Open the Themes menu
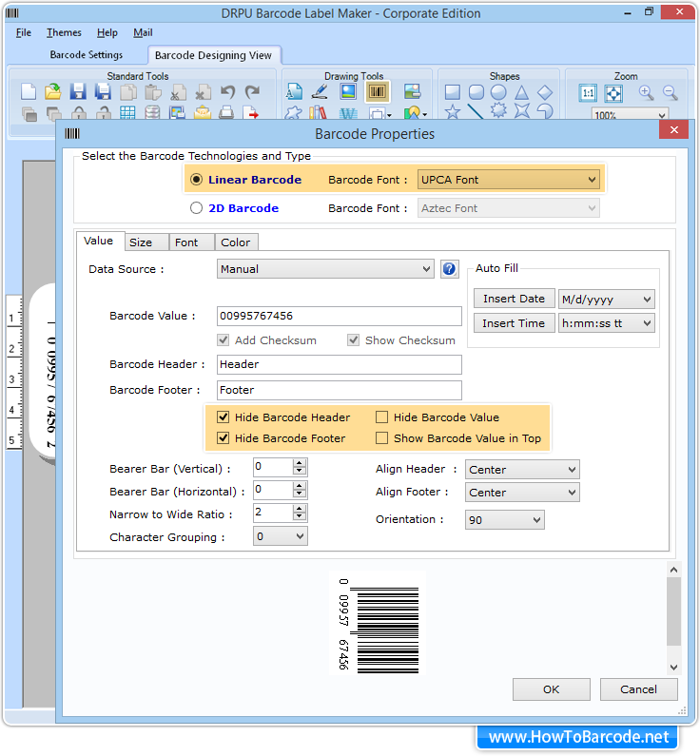The height and width of the screenshot is (756, 700). [x=64, y=32]
